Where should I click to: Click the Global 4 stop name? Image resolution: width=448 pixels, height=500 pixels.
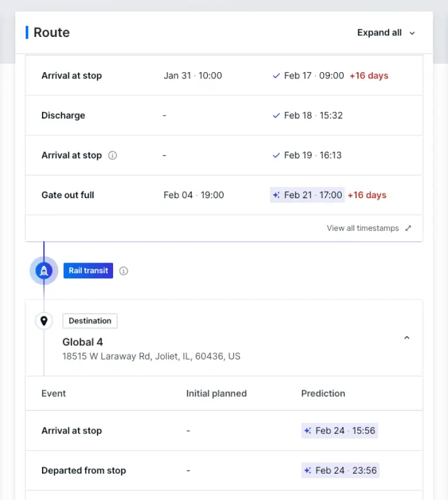point(82,342)
